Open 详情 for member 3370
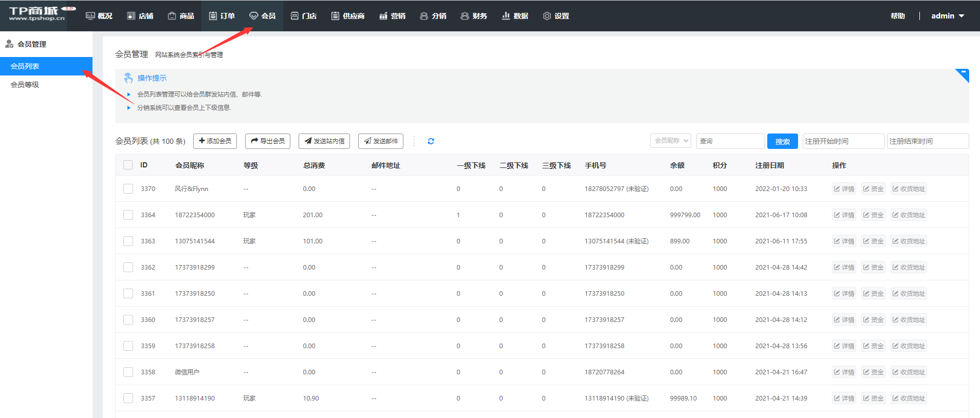 (844, 189)
